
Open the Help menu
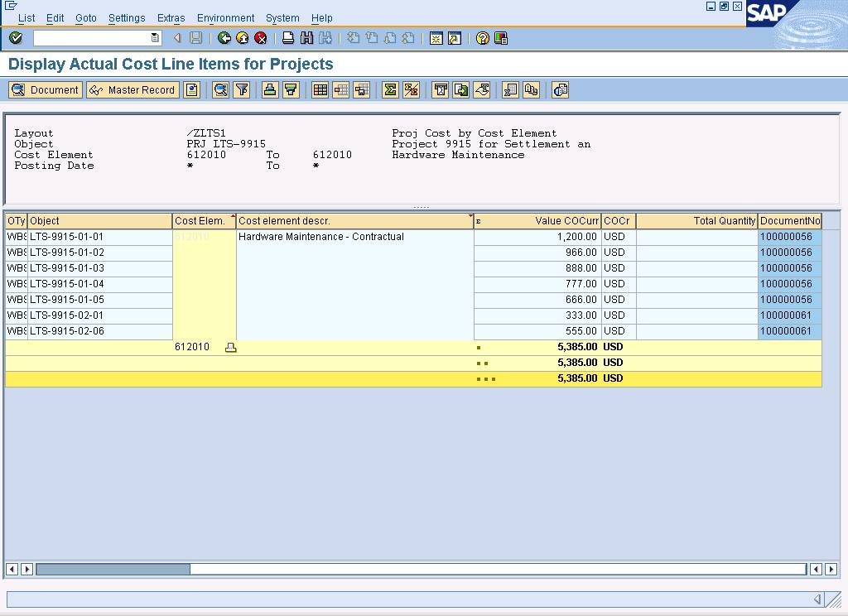pos(322,18)
